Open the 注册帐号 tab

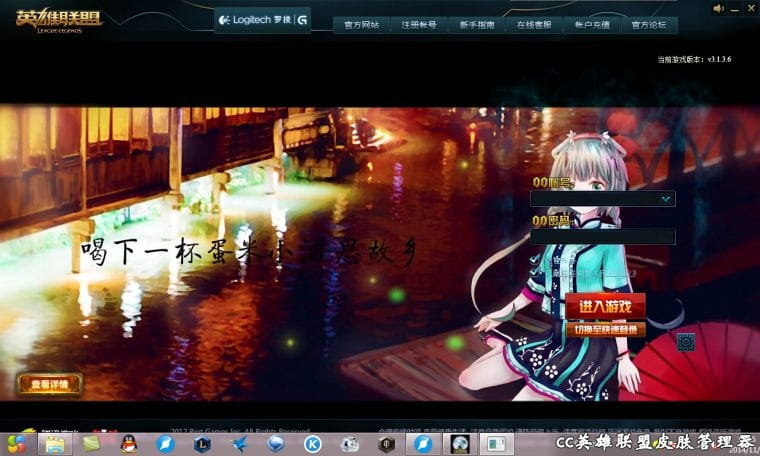(x=419, y=25)
